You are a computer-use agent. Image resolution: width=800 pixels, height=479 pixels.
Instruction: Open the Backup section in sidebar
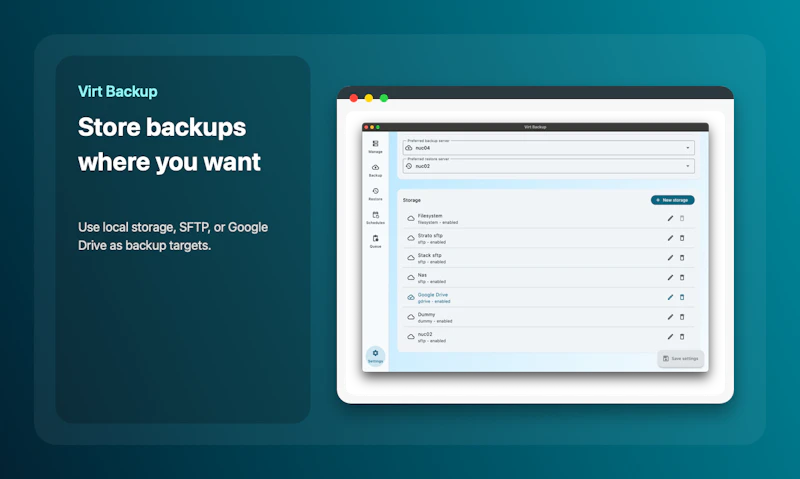pyautogui.click(x=376, y=170)
